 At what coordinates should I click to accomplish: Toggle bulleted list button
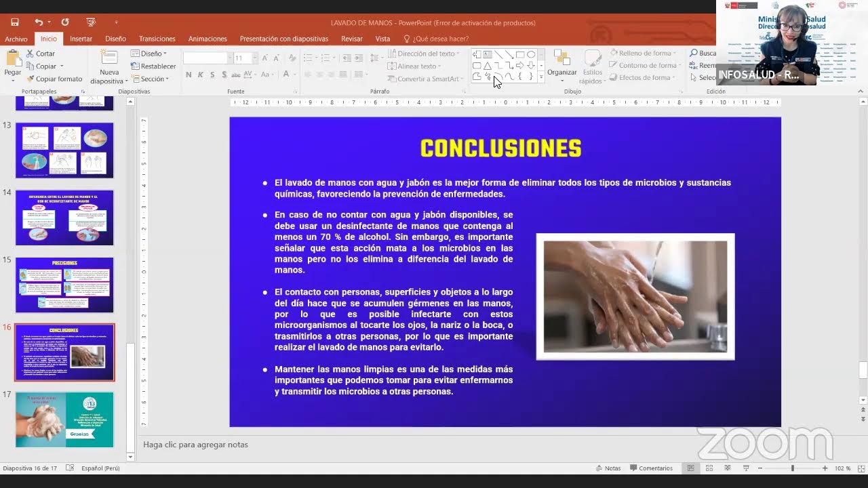[x=309, y=58]
